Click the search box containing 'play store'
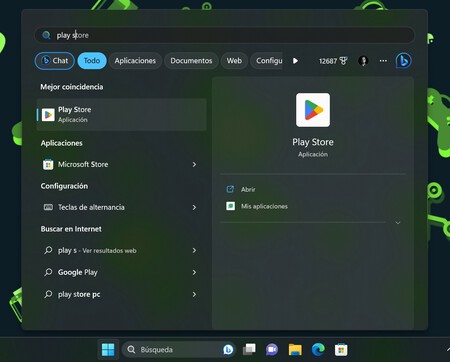The width and height of the screenshot is (450, 362). [x=224, y=35]
